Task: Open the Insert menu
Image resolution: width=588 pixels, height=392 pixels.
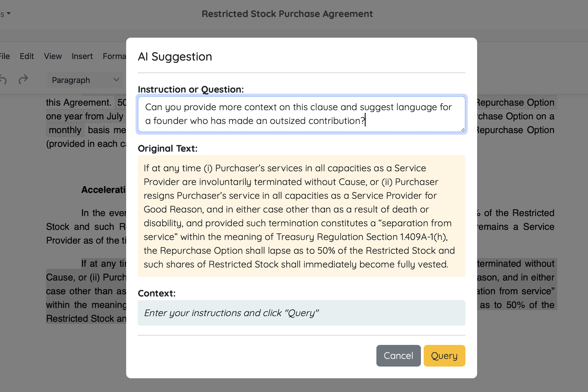Action: [82, 56]
